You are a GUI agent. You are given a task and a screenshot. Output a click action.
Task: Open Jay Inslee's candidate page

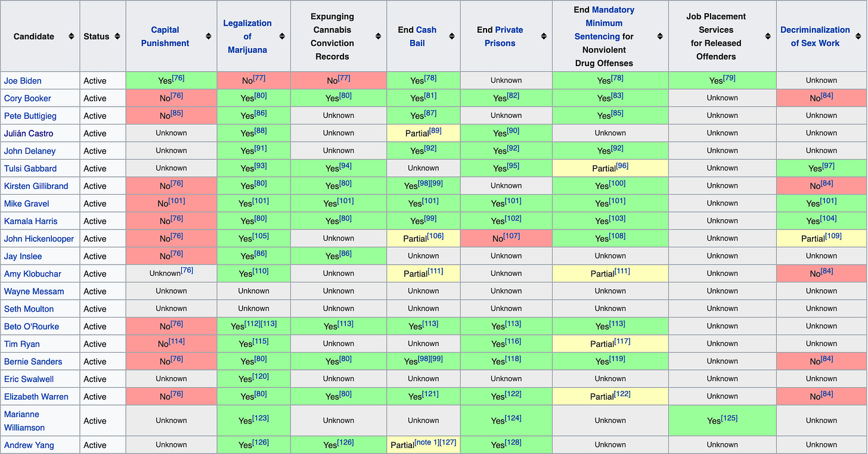[x=23, y=256]
